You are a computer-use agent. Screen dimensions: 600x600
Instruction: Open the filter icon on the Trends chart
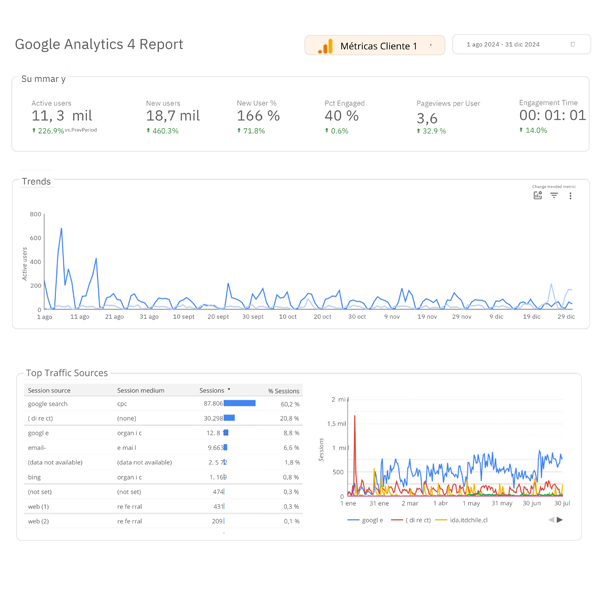[554, 196]
